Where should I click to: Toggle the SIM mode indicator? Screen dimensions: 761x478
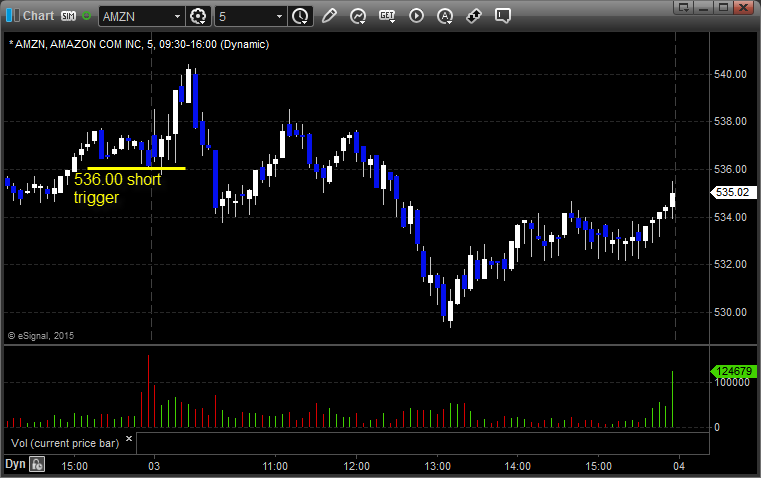pyautogui.click(x=68, y=16)
